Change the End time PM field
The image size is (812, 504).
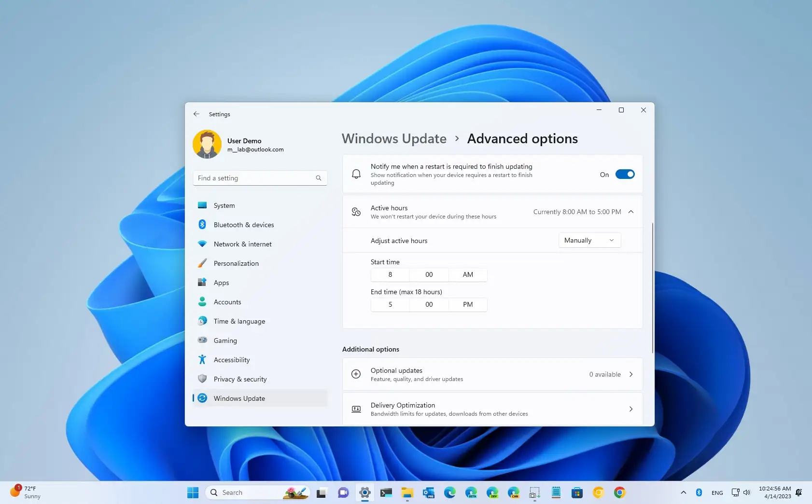[468, 304]
